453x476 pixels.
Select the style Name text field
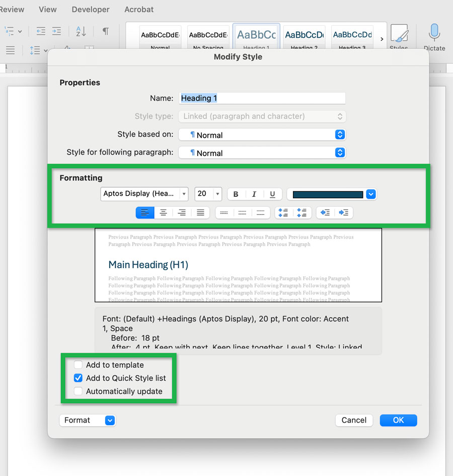[262, 98]
